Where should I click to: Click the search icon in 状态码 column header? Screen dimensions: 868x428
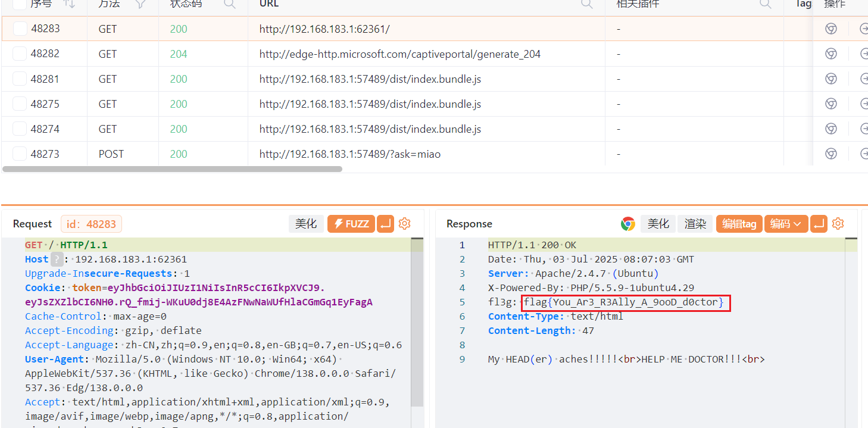[229, 4]
